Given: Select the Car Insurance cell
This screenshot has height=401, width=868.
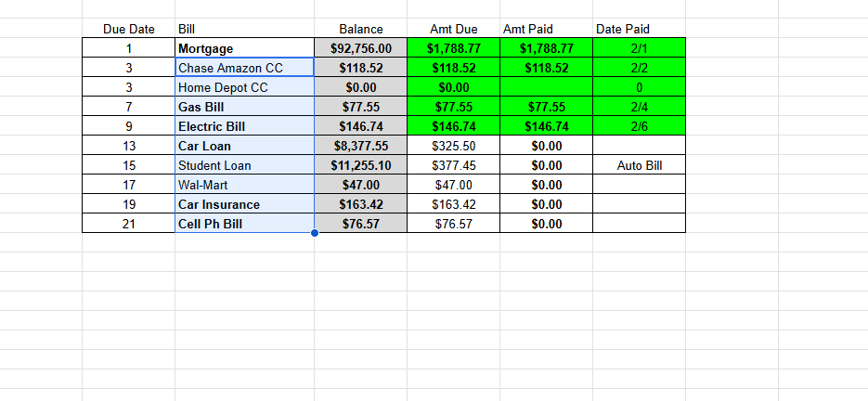Looking at the screenshot, I should (245, 204).
